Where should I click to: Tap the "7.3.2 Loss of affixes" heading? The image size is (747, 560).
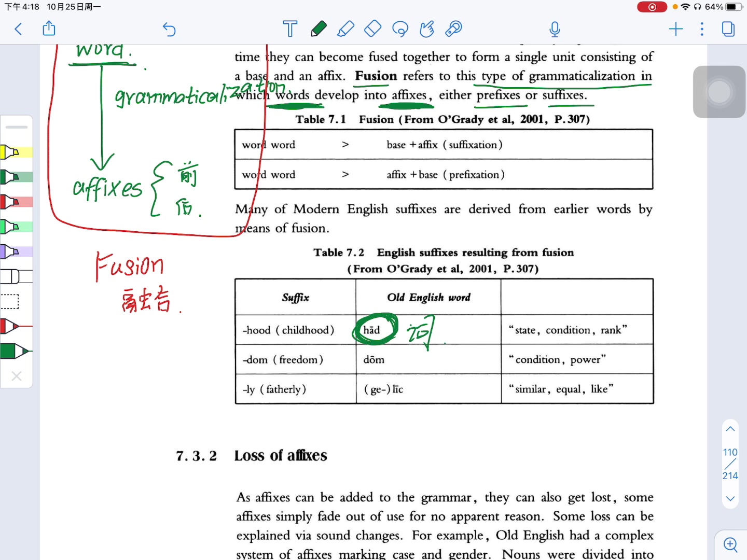coord(252,456)
